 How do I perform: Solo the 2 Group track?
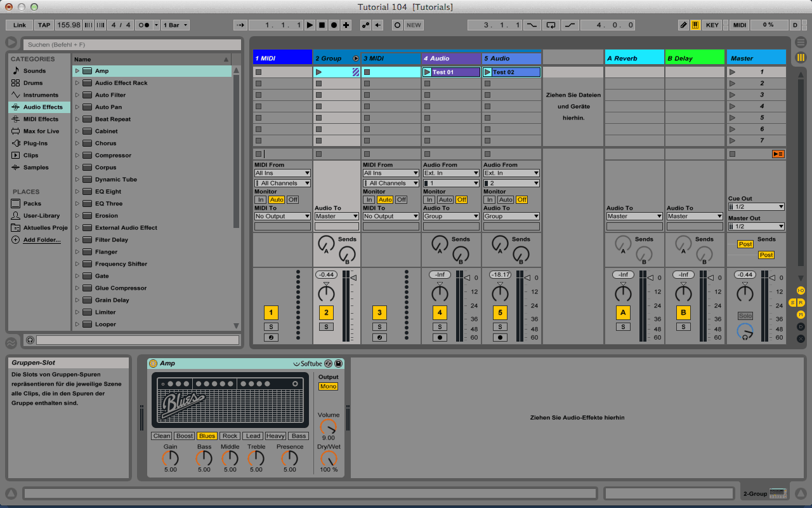(x=325, y=326)
